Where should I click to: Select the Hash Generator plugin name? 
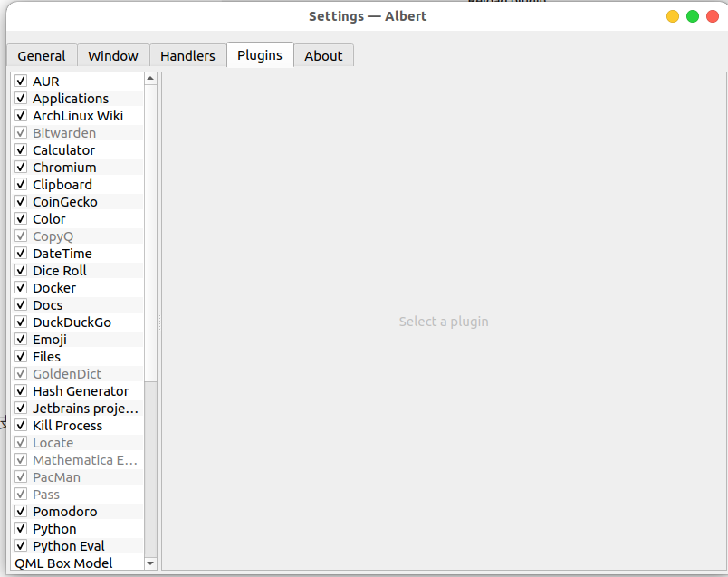point(81,390)
